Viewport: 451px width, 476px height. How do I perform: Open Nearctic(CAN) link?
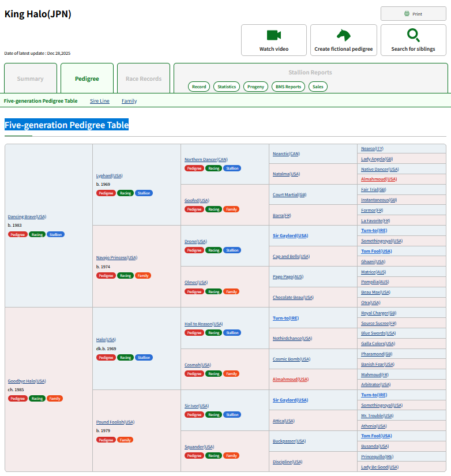pos(286,153)
